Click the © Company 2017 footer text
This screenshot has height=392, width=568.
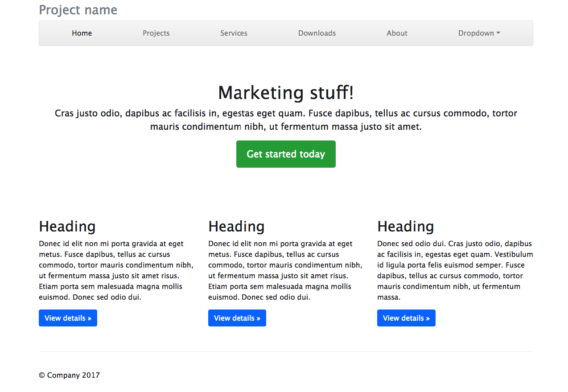(x=70, y=375)
